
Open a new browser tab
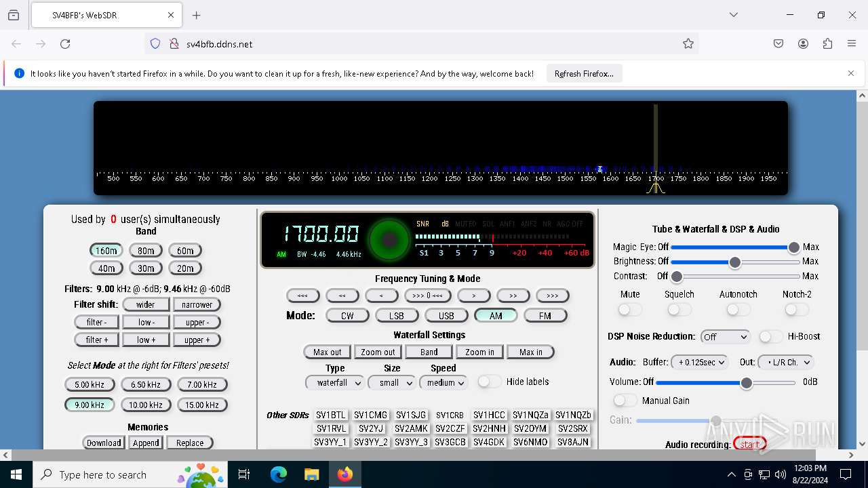point(197,15)
